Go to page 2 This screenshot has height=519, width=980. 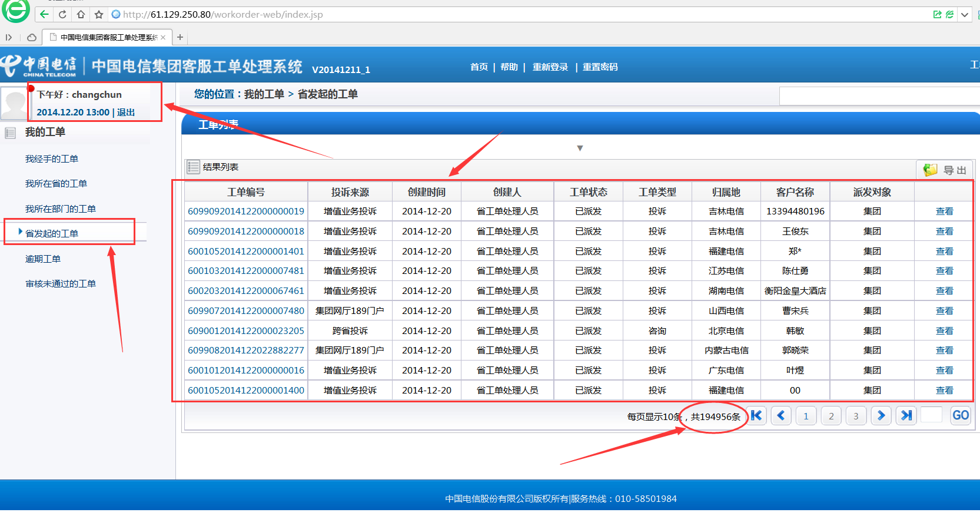pyautogui.click(x=831, y=415)
